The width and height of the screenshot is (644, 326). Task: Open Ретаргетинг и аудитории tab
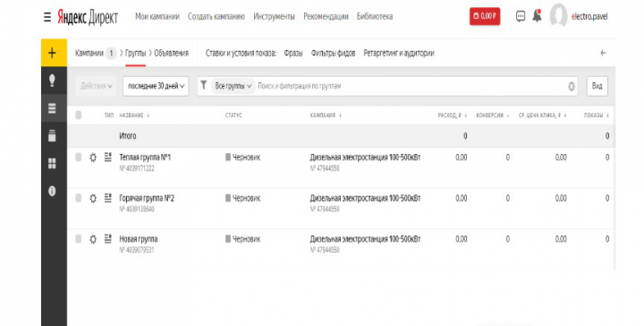[399, 53]
